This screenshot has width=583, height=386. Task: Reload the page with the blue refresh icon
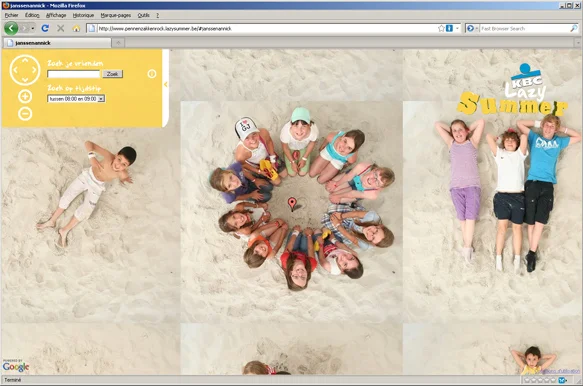pos(45,28)
